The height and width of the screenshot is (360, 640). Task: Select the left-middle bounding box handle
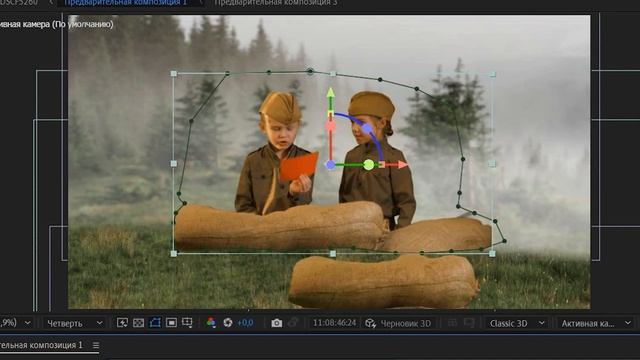click(174, 164)
